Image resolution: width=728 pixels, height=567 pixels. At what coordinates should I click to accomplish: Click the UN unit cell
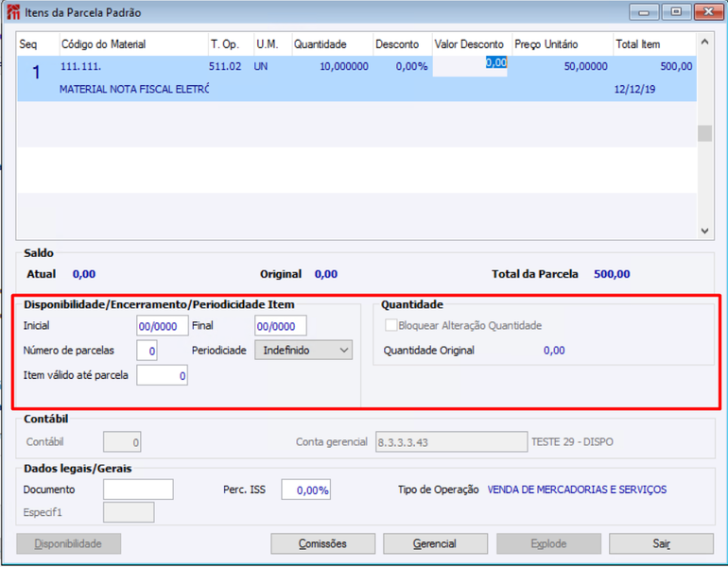point(260,66)
